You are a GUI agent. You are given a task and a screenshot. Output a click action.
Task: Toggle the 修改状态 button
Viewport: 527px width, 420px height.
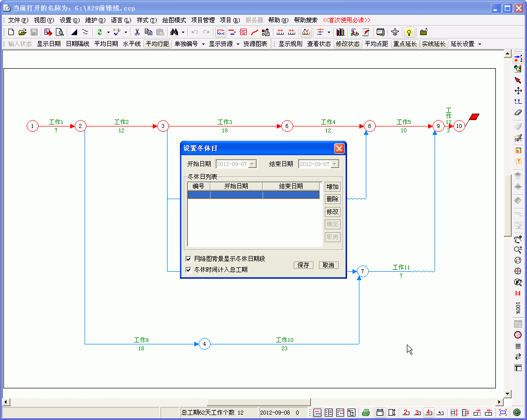[348, 44]
